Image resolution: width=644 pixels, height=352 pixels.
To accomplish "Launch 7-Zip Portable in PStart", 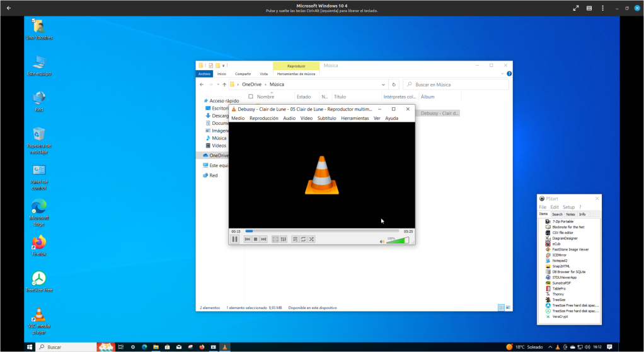I will click(x=562, y=221).
